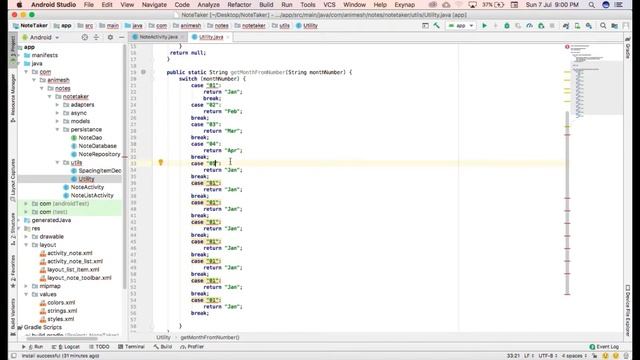
Task: Open the AVD Manager device icon
Action: 577,26
